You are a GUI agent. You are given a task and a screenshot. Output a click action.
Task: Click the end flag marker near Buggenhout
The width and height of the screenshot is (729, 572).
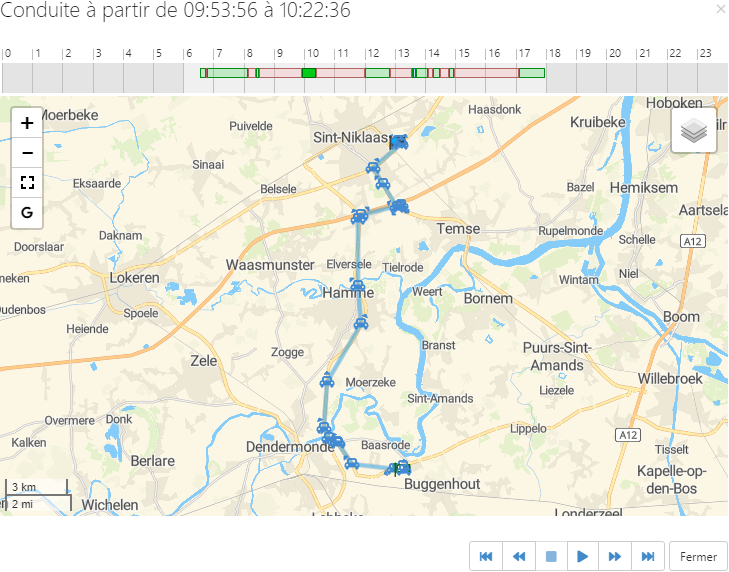tap(401, 467)
